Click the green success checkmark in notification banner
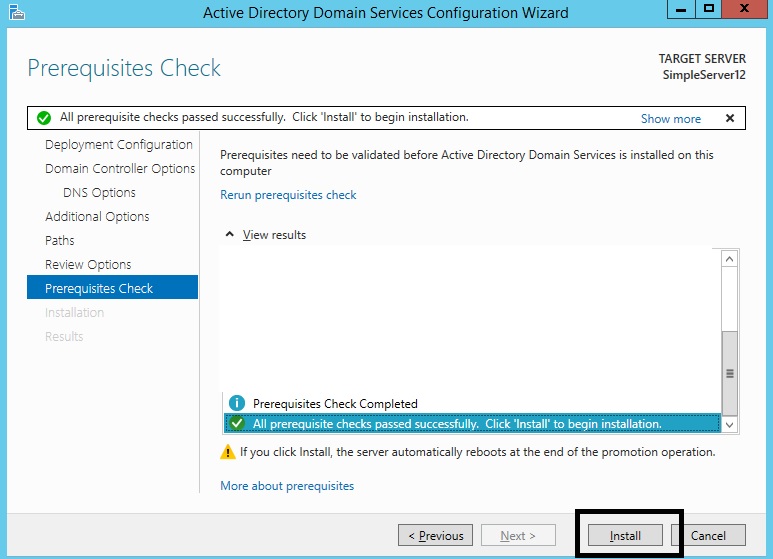The width and height of the screenshot is (773, 559). point(44,118)
